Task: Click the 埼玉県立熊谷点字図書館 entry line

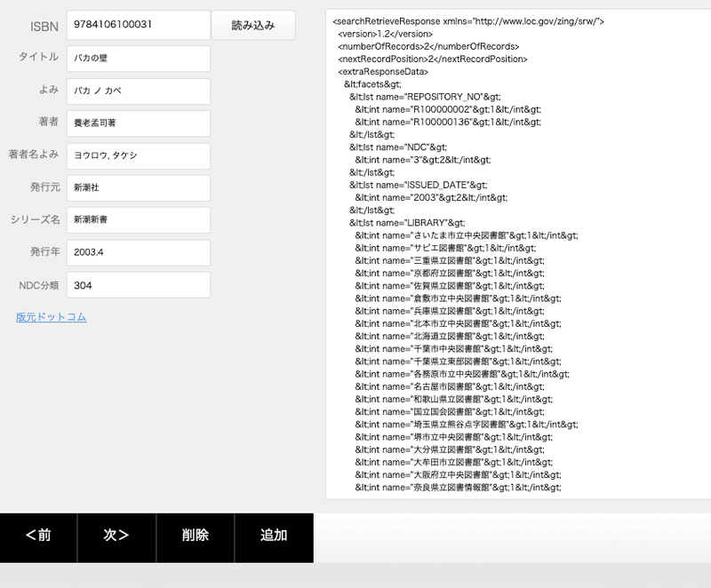Action: tap(467, 425)
